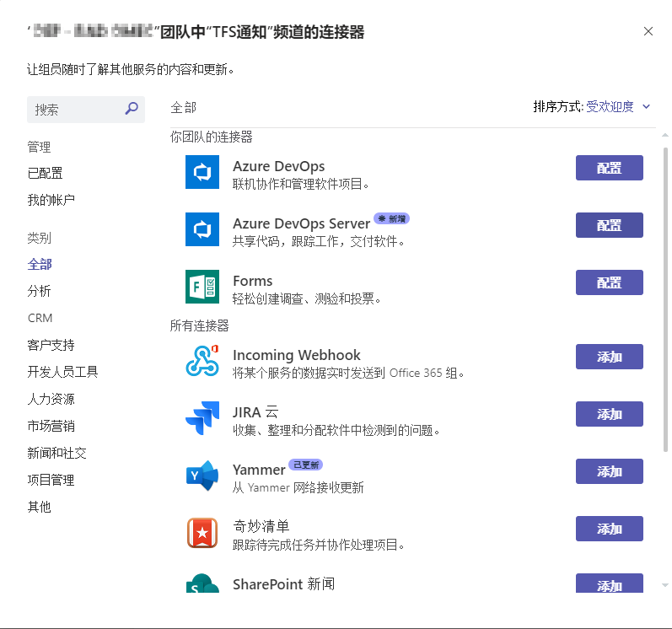The height and width of the screenshot is (629, 672).
Task: Click the 轻松创建调查、测验和投票 description
Action: click(x=306, y=298)
